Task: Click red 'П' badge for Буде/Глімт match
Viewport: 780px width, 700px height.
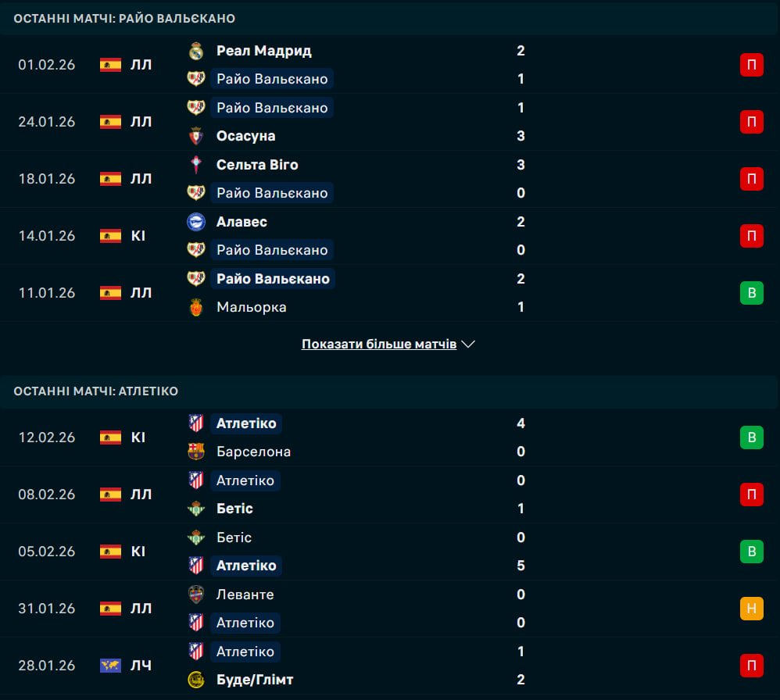Action: pyautogui.click(x=751, y=666)
